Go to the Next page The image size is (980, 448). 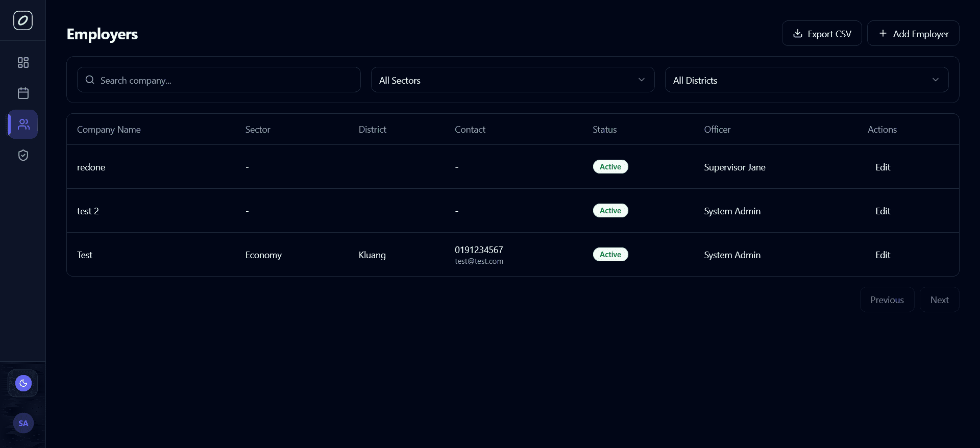[x=939, y=300]
